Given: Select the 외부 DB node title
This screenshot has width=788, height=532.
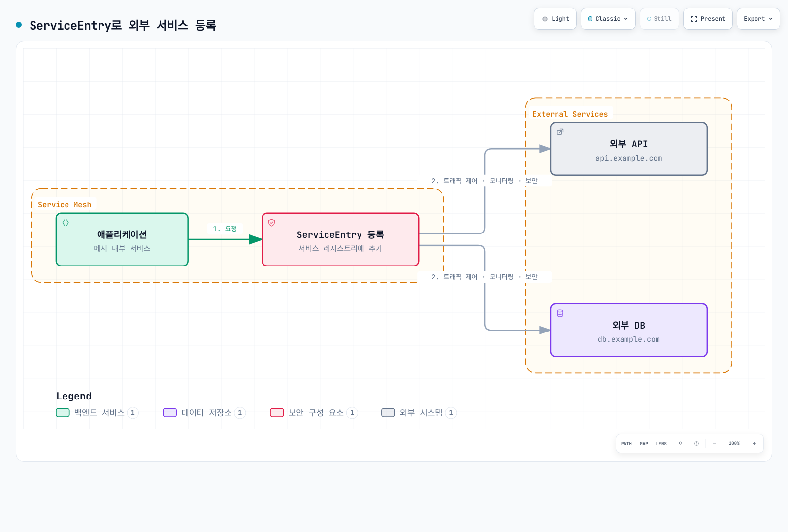Looking at the screenshot, I should point(628,325).
